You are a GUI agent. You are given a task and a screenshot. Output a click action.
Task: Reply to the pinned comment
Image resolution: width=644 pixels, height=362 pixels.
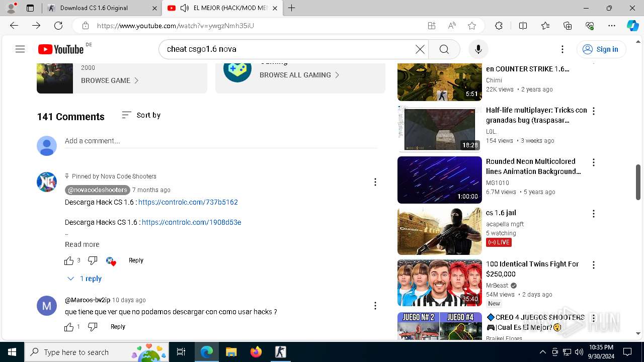136,260
